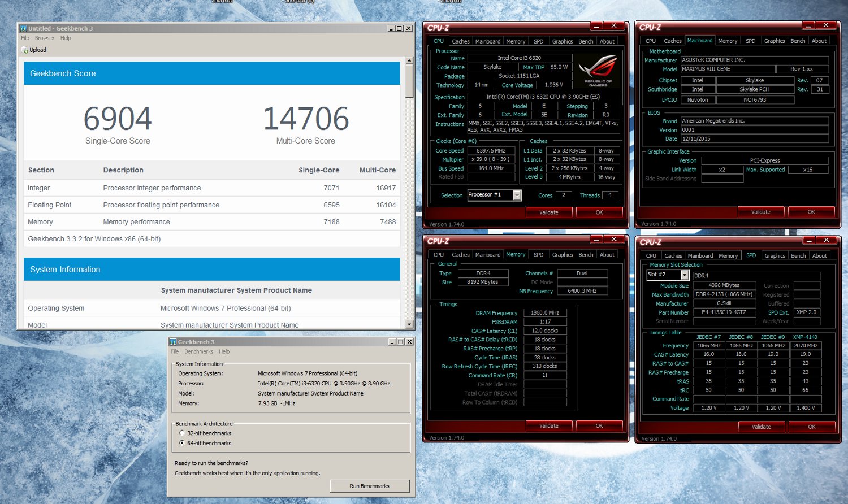
Task: Click the XMP-4140 timings column header
Action: 805,337
